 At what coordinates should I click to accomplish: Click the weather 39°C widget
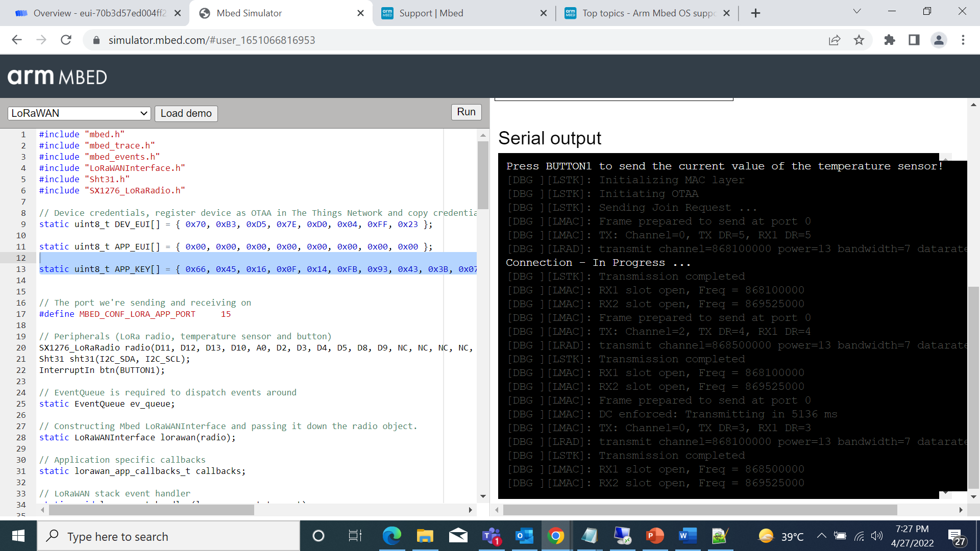click(781, 536)
